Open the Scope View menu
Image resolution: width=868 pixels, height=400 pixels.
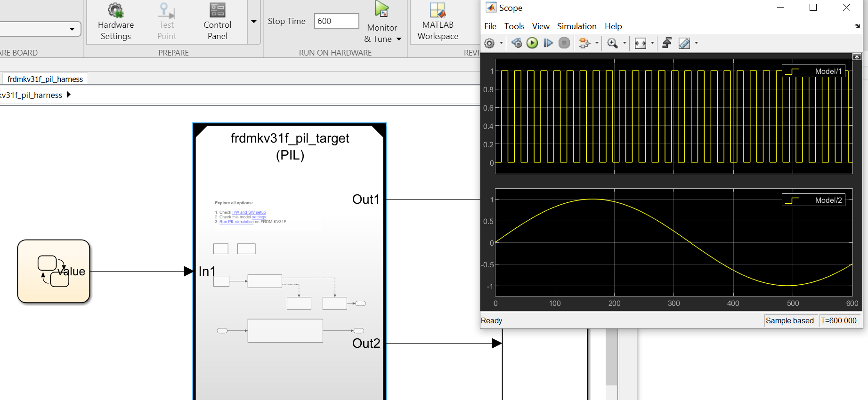coord(541,26)
